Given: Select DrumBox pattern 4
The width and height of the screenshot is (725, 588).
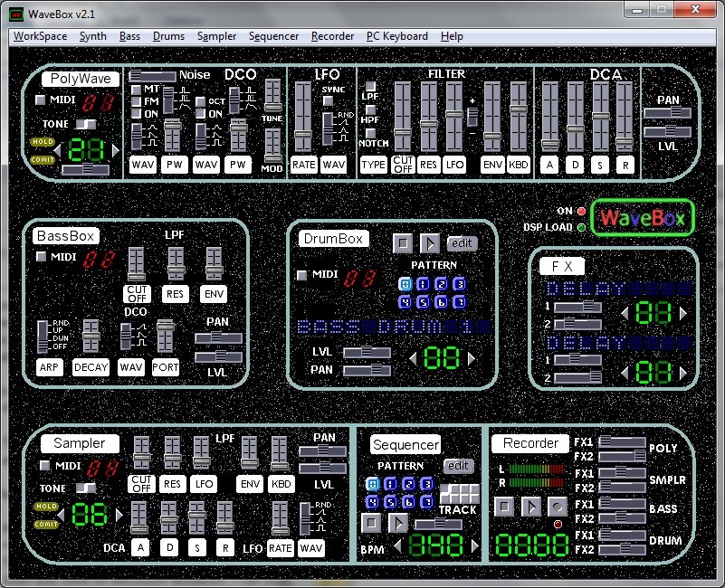Looking at the screenshot, I should (x=405, y=302).
